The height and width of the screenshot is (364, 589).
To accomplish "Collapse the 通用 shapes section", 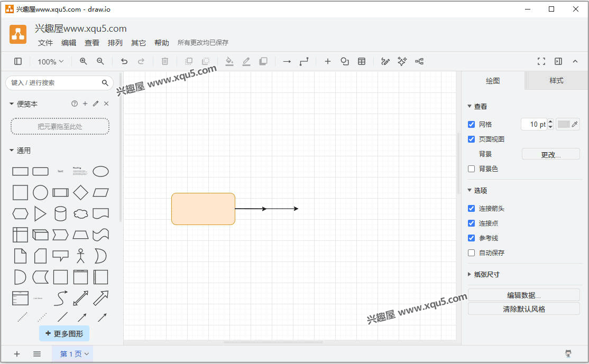I will point(12,150).
